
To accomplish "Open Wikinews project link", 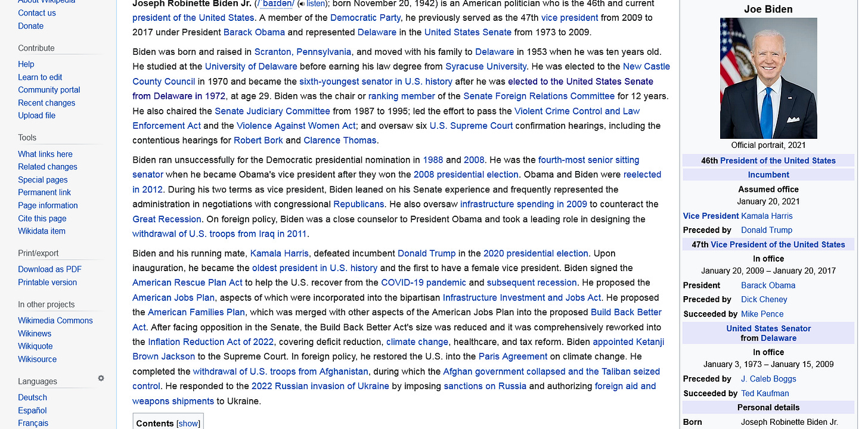I will click(x=35, y=334).
